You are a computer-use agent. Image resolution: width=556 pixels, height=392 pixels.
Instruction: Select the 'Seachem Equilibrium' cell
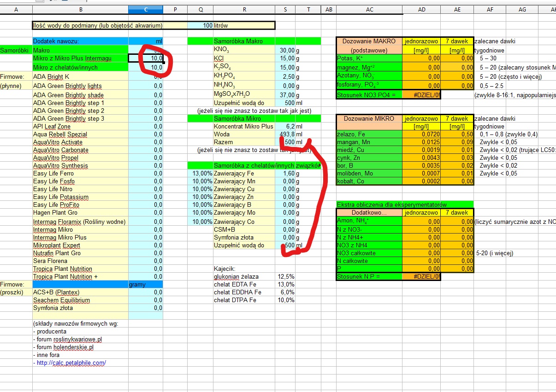tap(80, 300)
